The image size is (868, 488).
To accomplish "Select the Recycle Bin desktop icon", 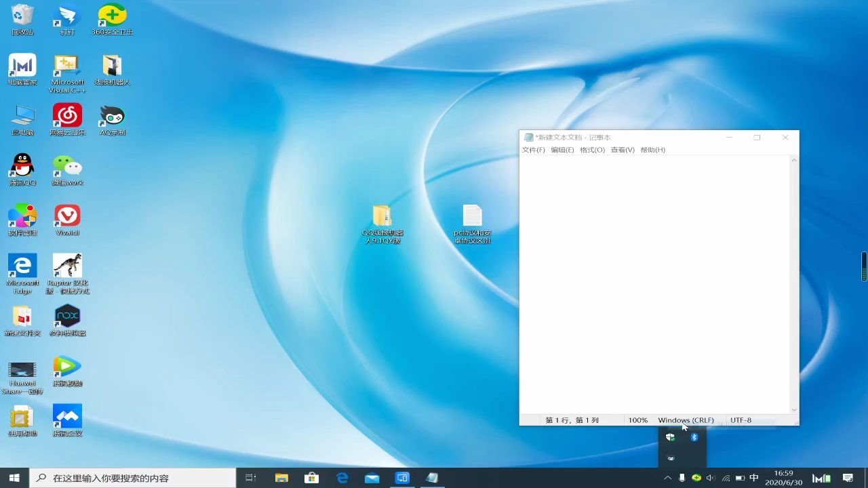I will coord(22,20).
